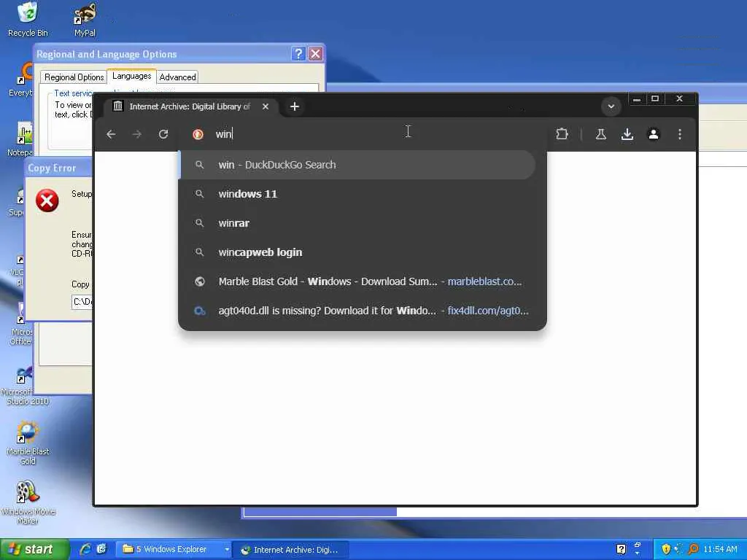The height and width of the screenshot is (560, 747).
Task: Expand Windows Explorer taskbar group arrow
Action: pos(228,550)
